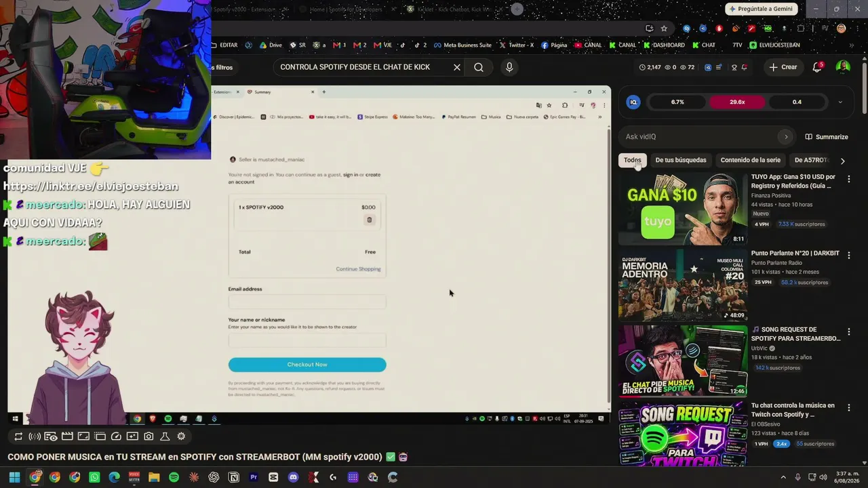Open the clapperboard icon in player toolbar
Image resolution: width=868 pixels, height=488 pixels.
tap(67, 436)
